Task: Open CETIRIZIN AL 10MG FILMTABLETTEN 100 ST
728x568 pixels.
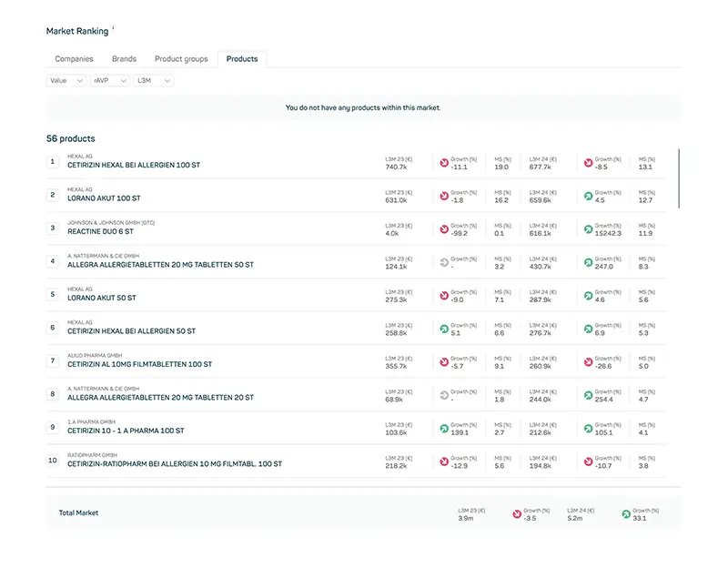Action: coord(140,364)
